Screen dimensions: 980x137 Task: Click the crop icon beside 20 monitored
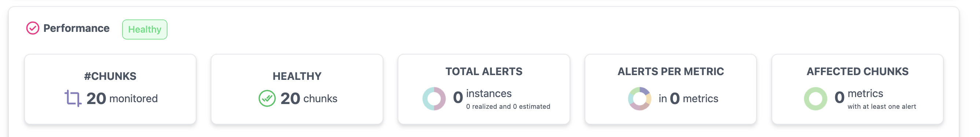(73, 98)
